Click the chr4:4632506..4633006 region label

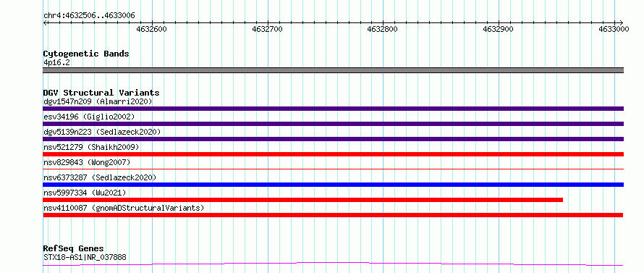(89, 16)
